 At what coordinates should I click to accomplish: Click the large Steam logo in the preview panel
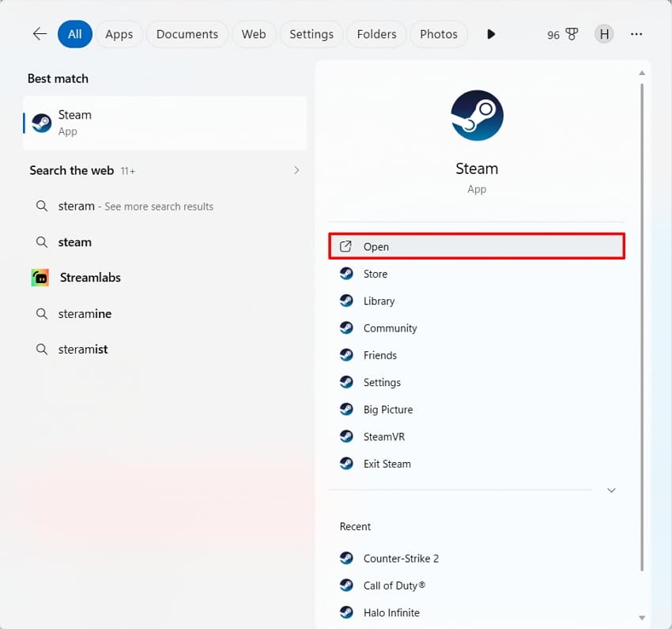(x=477, y=116)
